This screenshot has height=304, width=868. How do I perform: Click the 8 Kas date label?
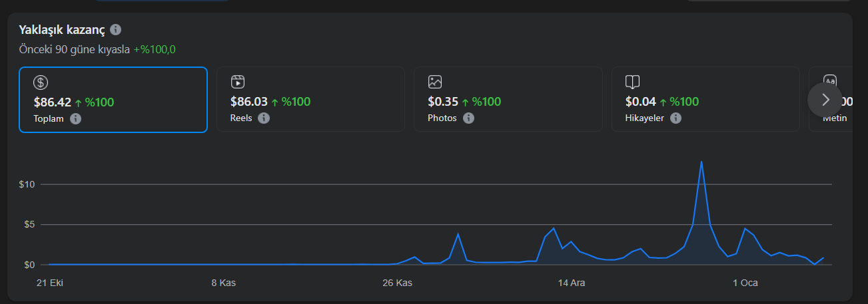pyautogui.click(x=224, y=283)
